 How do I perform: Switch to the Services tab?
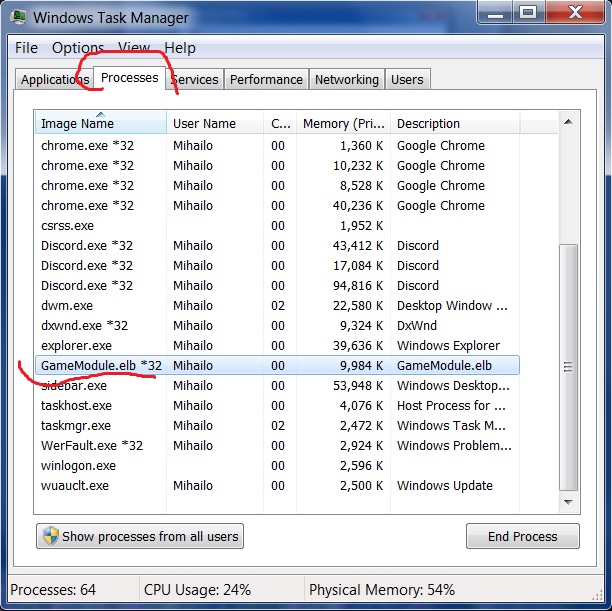(195, 79)
